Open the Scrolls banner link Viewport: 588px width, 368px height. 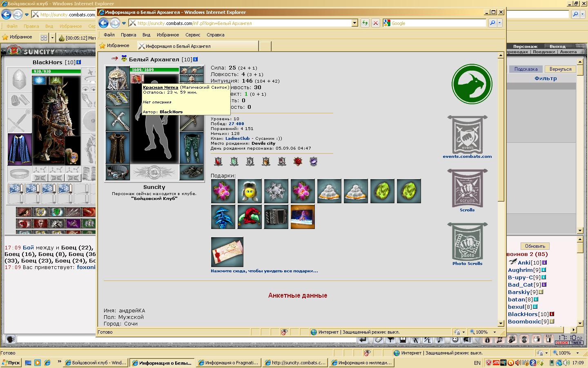pyautogui.click(x=467, y=191)
